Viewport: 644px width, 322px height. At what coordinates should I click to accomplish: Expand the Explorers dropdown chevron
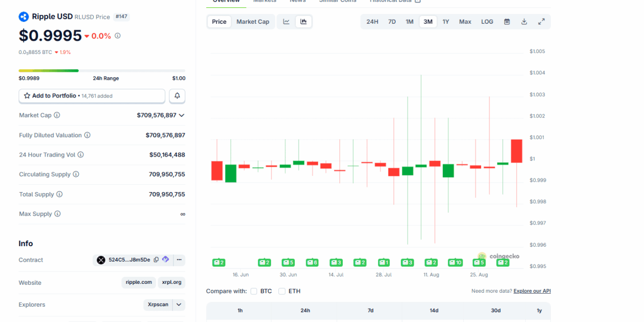[179, 305]
